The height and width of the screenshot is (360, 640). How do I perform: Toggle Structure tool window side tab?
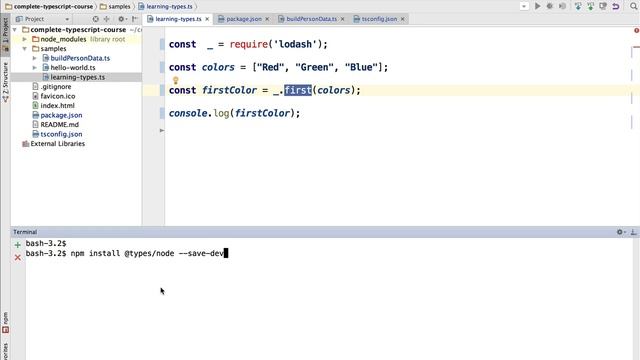click(5, 81)
